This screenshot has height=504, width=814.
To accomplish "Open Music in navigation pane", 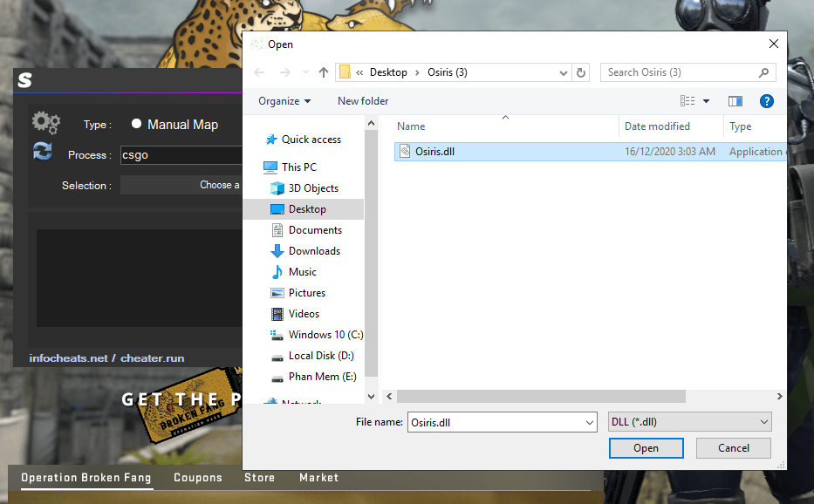I will click(x=293, y=272).
